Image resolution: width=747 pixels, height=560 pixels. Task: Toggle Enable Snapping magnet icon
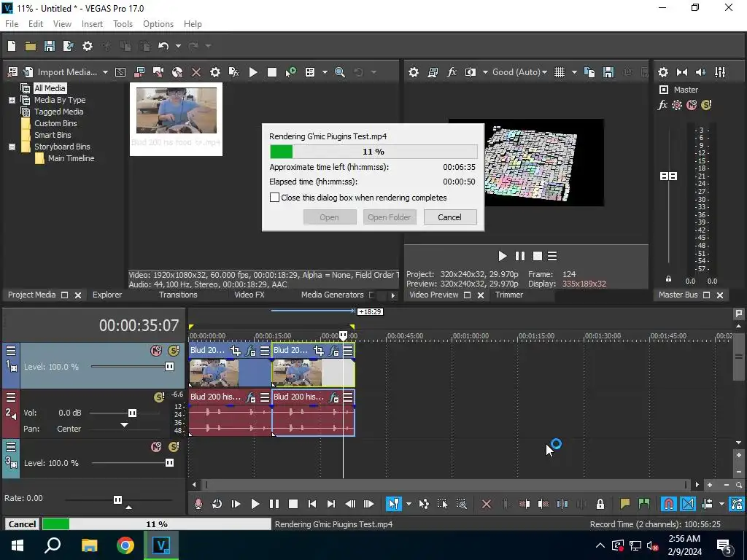coord(669,504)
